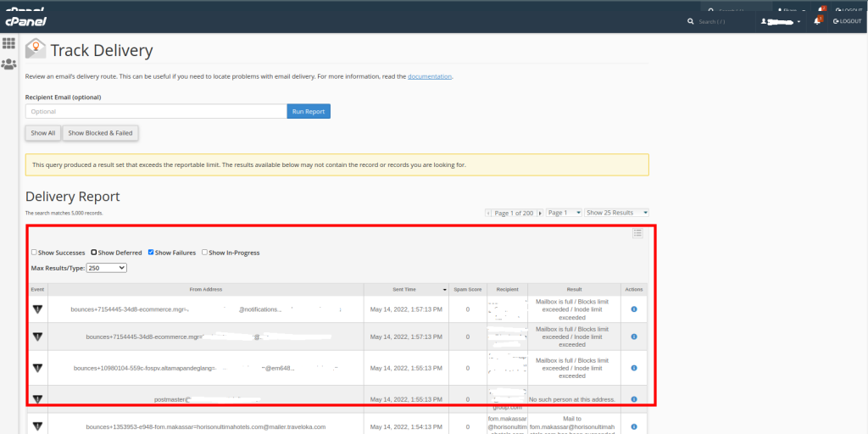Click failure icon for bounces+10980104 row
Screen dimensions: 868x434
point(37,368)
